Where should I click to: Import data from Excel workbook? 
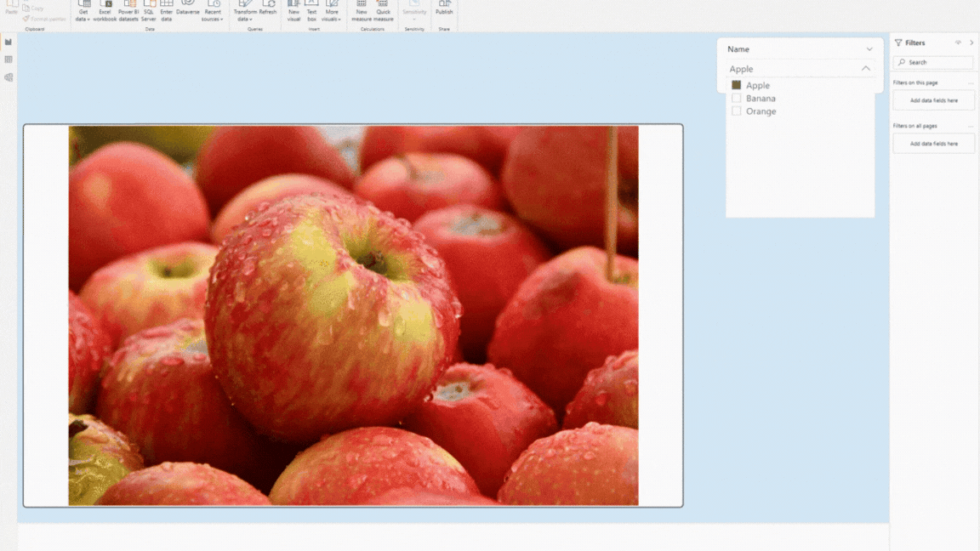[105, 12]
